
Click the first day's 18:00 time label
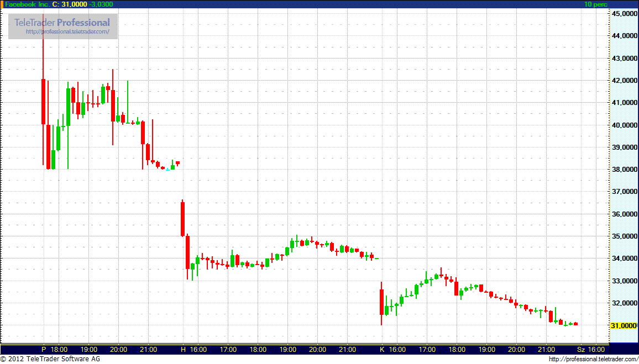tap(59, 349)
